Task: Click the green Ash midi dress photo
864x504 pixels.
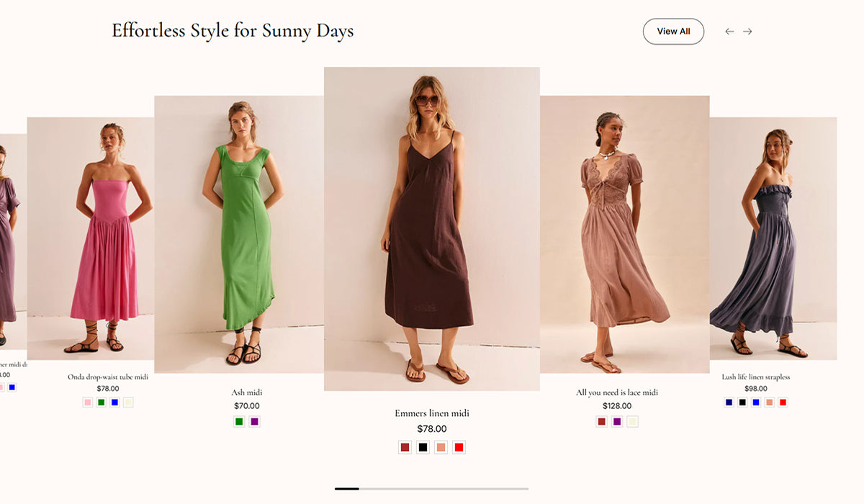Action: click(239, 234)
